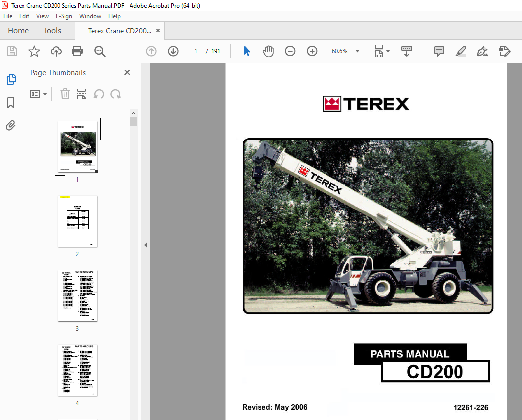Select the Terex Crane CD200 document tab
Viewport: 522px width, 420px height.
point(120,31)
